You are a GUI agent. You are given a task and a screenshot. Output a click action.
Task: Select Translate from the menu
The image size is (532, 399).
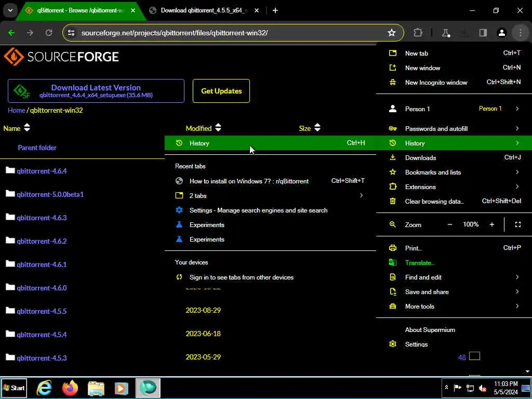pyautogui.click(x=454, y=263)
